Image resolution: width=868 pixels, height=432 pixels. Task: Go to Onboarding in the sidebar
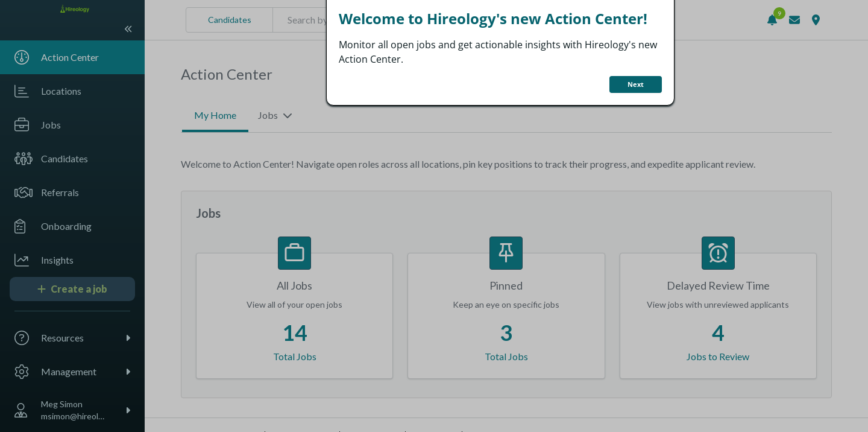click(66, 226)
